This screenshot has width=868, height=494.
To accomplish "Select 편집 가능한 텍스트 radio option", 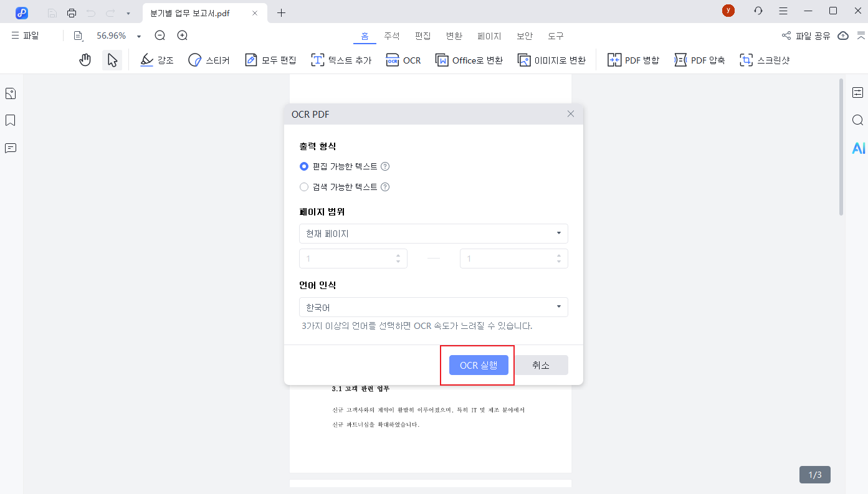I will [304, 166].
